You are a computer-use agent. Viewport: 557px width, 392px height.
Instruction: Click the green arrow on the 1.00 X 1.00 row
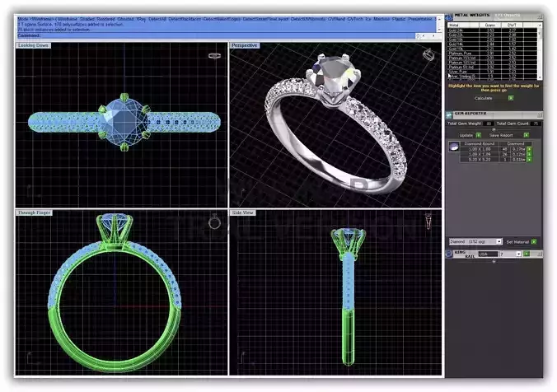coord(529,150)
